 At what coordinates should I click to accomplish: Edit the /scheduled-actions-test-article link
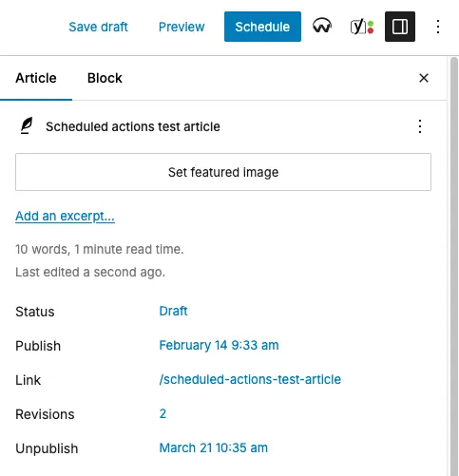250,379
